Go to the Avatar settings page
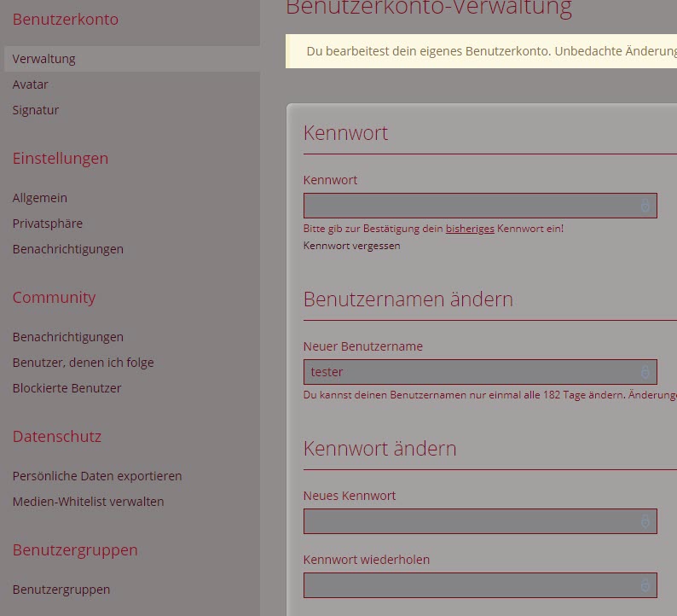 31,84
